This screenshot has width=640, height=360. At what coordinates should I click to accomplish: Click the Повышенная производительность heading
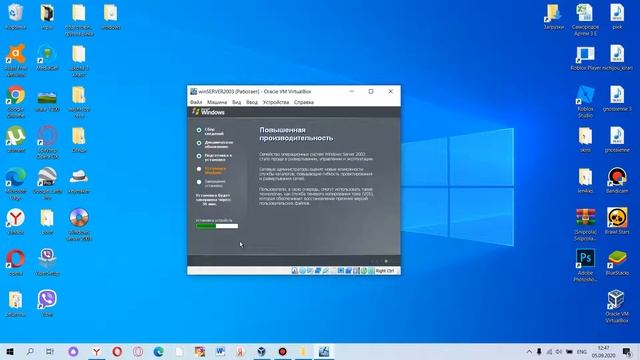[x=296, y=134]
